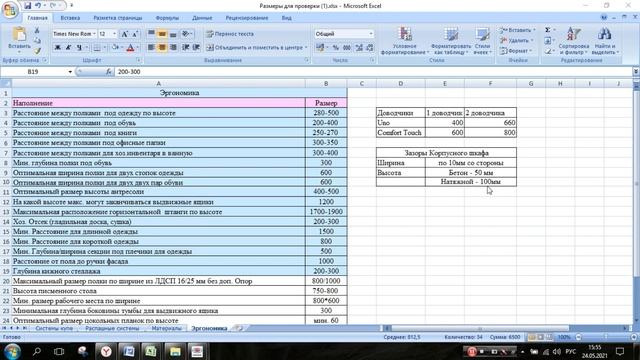Toggle align text right
This screenshot has height=360, width=640.
click(x=173, y=48)
